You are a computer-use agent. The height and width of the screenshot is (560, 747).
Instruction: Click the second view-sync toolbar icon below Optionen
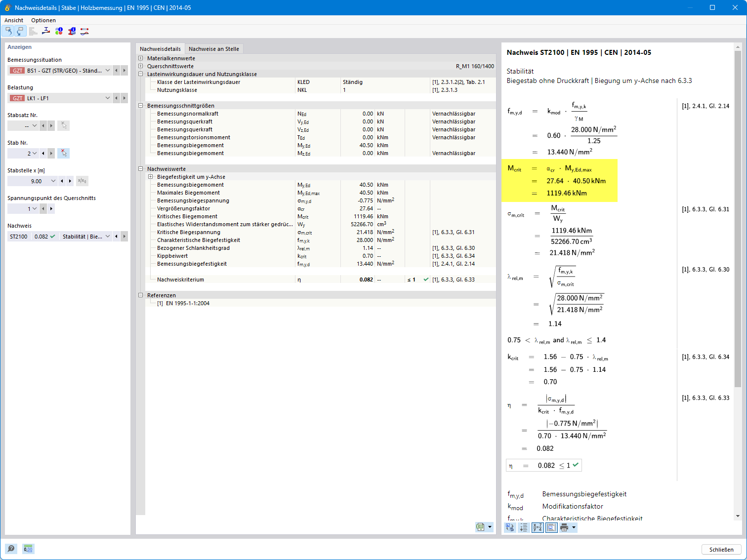pos(20,31)
